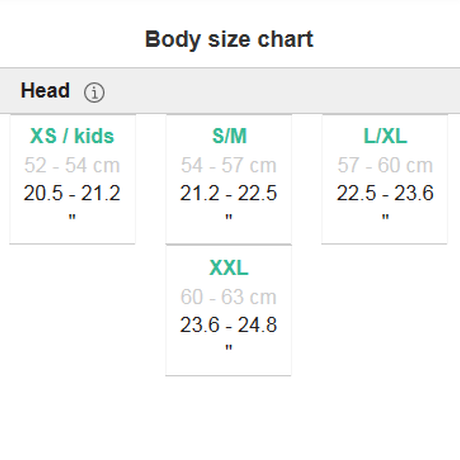Click the 57 - 60 cm measurement
460x460 pixels.
click(x=385, y=165)
